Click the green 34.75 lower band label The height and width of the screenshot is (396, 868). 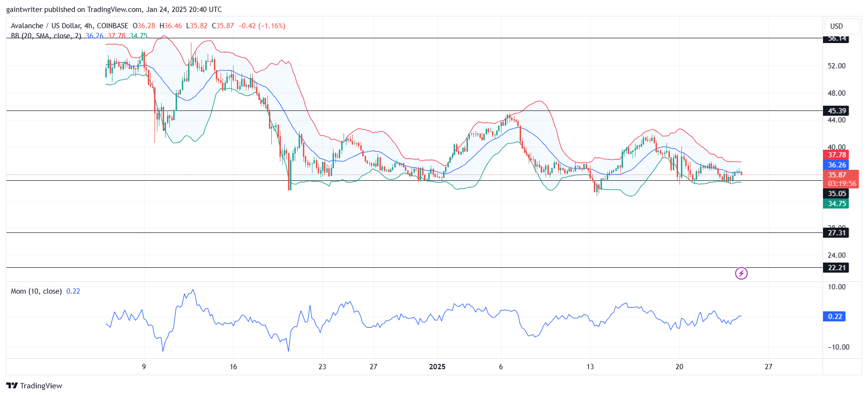[836, 204]
